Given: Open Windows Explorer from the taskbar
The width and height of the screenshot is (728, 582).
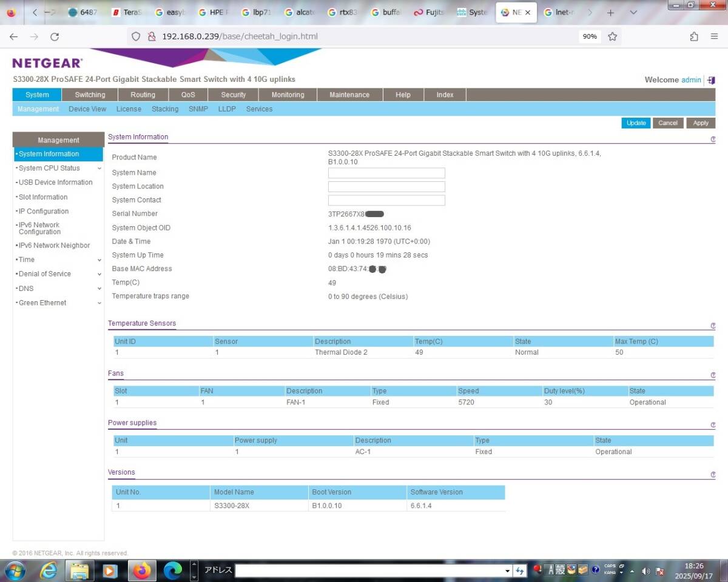Looking at the screenshot, I should (79, 570).
